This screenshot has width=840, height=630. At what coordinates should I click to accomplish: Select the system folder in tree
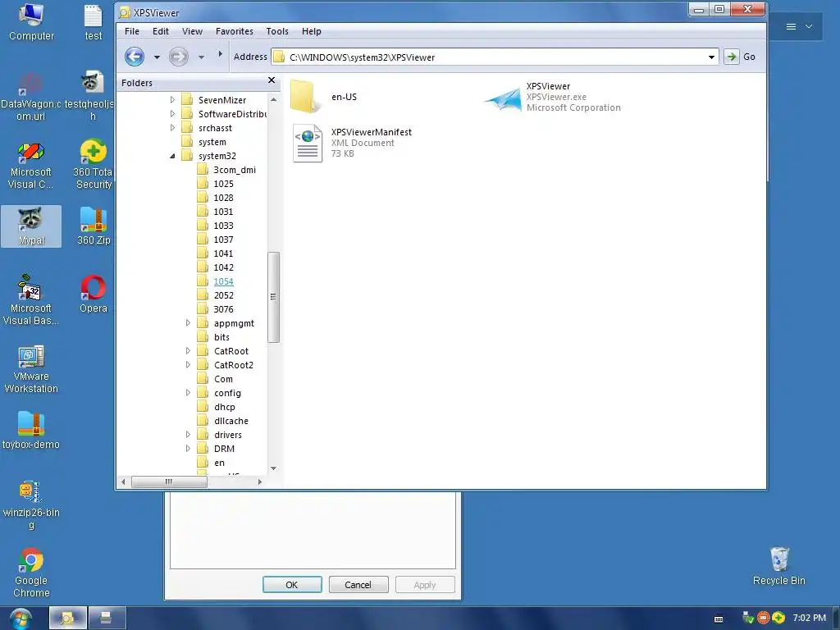point(212,142)
